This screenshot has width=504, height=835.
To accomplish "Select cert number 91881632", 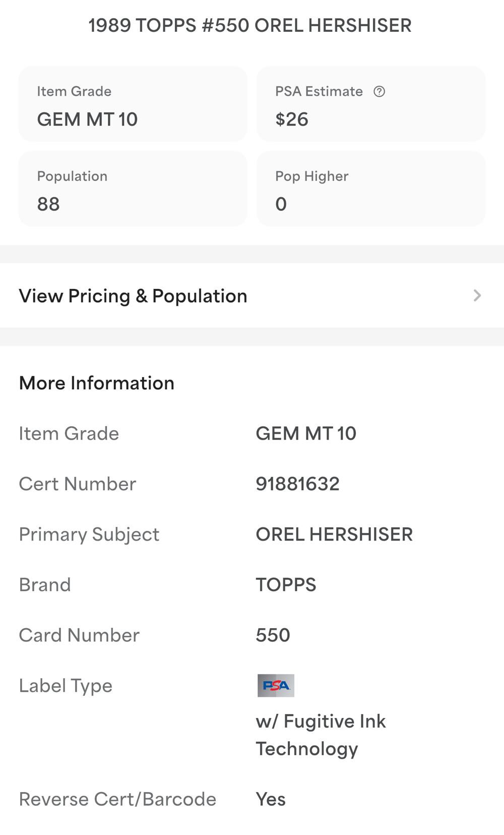I will (x=297, y=484).
